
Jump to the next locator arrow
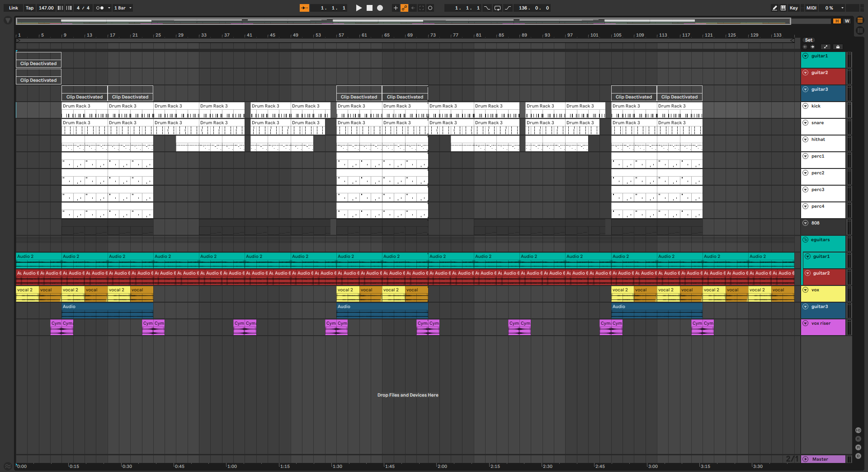click(x=812, y=47)
